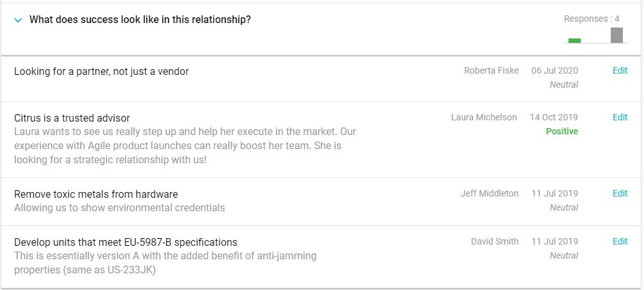Viewport: 644px width, 290px height.
Task: Click Neutral sentiment under Roberta Fiske
Action: (563, 85)
